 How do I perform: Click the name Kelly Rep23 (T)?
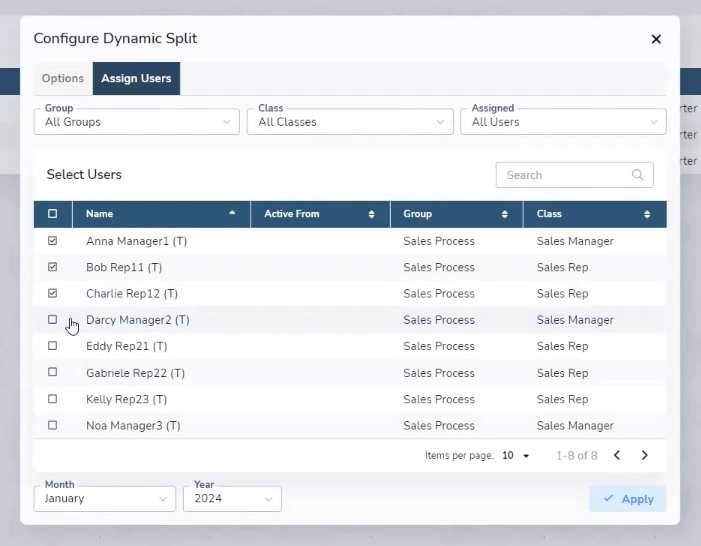pyautogui.click(x=127, y=399)
